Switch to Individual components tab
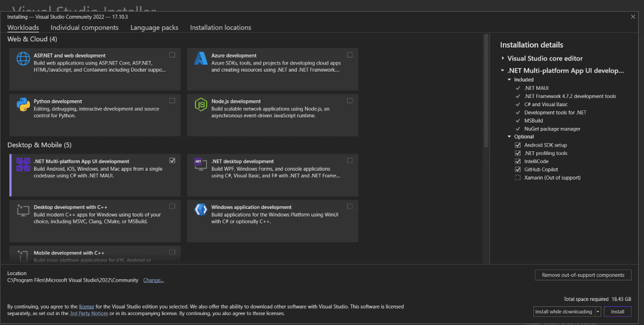Image resolution: width=644 pixels, height=325 pixels. tap(85, 28)
